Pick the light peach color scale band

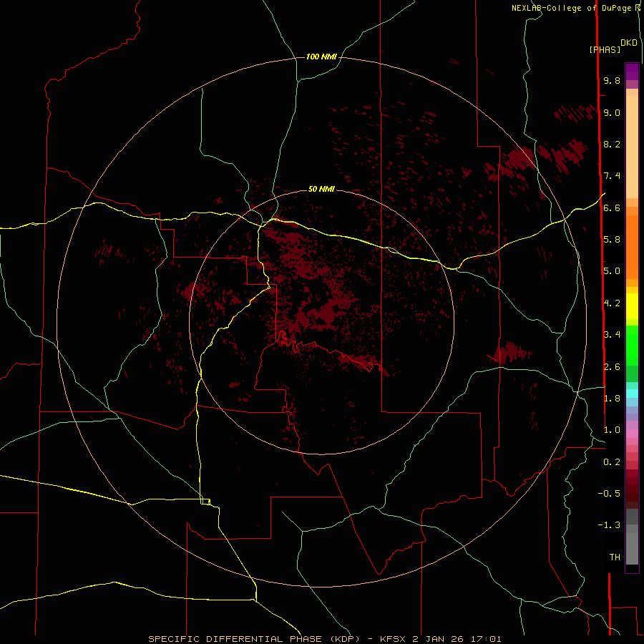[632, 147]
